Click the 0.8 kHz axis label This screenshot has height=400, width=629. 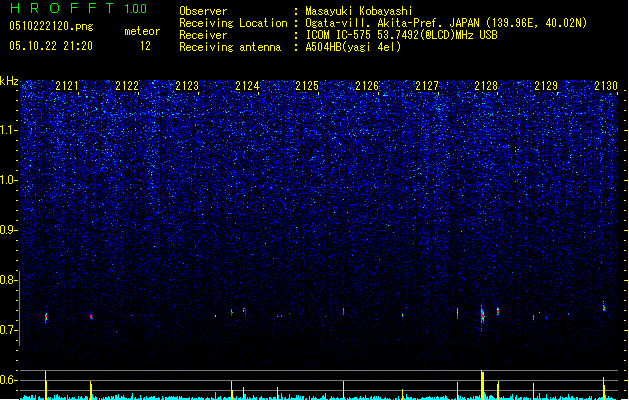(9, 280)
